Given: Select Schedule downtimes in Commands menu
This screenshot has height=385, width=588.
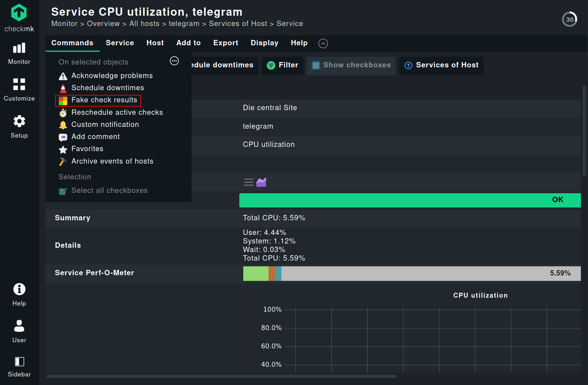Looking at the screenshot, I should (102, 88).
